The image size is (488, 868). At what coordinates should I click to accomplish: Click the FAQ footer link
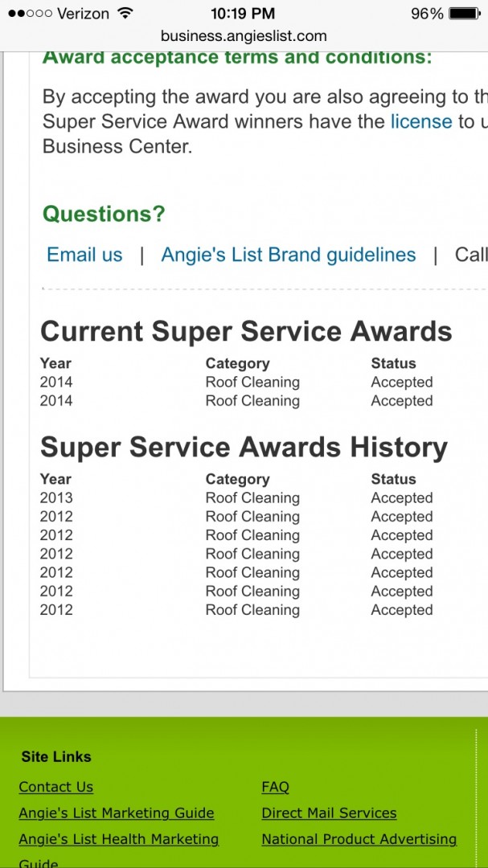[275, 787]
